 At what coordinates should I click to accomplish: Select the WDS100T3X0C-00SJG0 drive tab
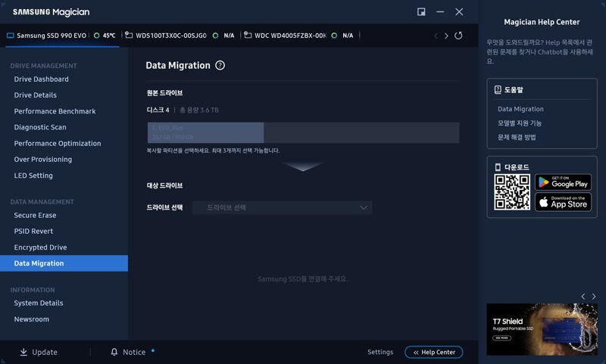point(180,36)
